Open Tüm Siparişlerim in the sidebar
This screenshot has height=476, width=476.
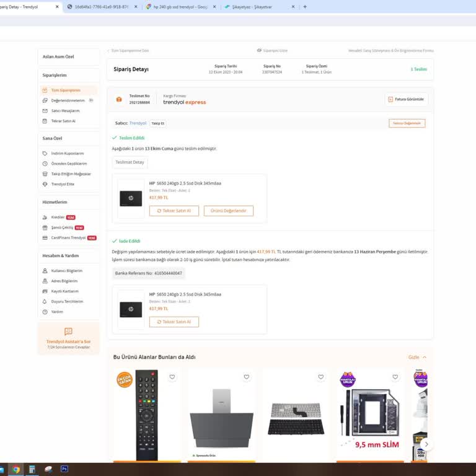click(66, 90)
